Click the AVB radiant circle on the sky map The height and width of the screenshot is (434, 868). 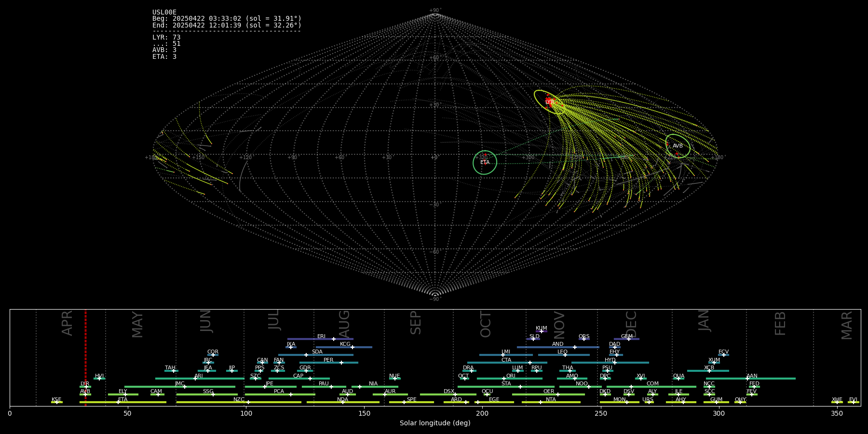[678, 146]
